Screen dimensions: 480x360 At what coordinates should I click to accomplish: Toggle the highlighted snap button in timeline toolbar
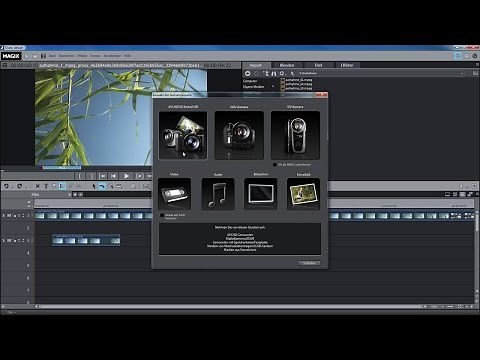62,186
